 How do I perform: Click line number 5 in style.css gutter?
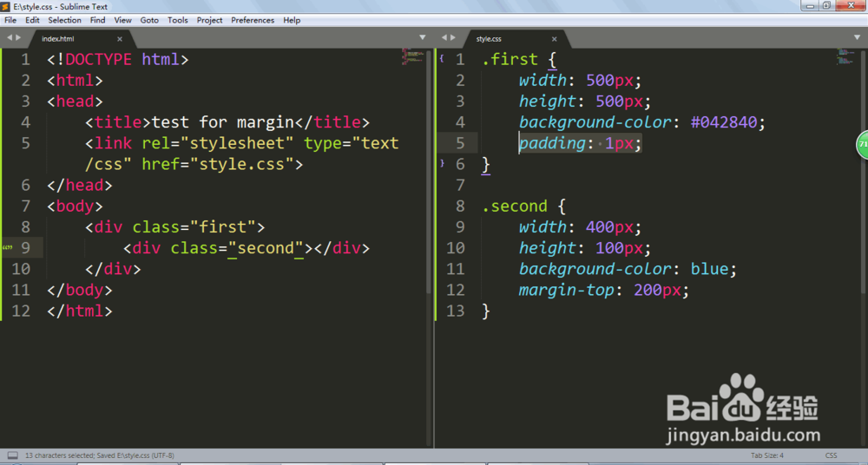(x=460, y=143)
